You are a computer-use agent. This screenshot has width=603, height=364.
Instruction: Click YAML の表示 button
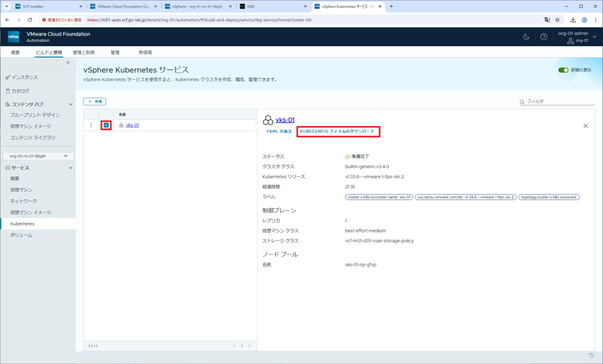[x=279, y=131]
